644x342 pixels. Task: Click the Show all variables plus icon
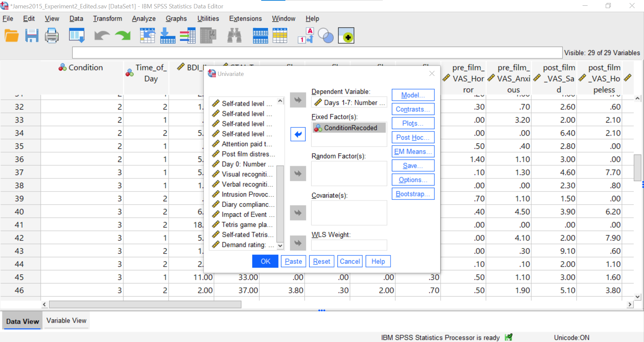346,36
